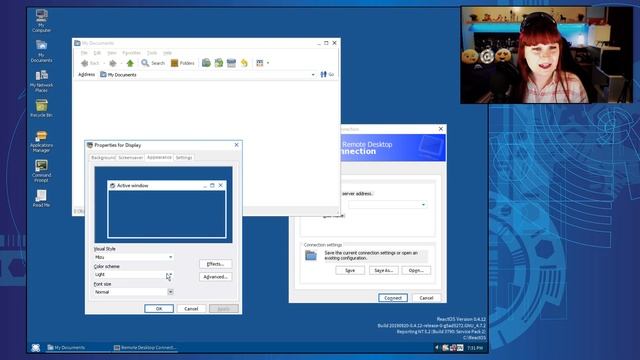
Task: Click the Advanced... button in Display Properties
Action: pos(216,277)
